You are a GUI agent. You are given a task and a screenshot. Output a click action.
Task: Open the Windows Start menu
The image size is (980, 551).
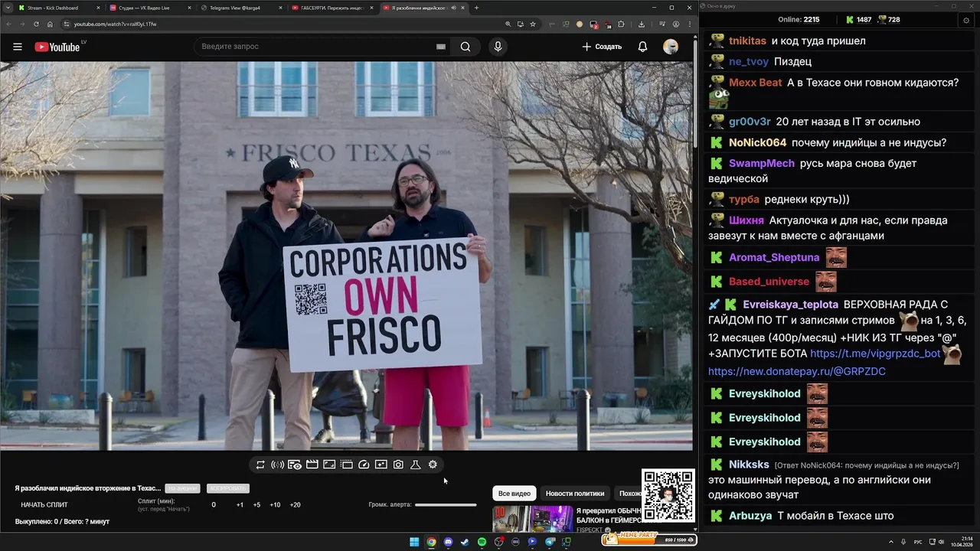point(414,542)
